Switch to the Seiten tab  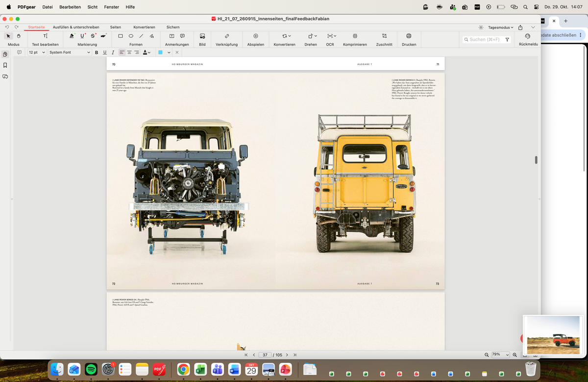[116, 27]
